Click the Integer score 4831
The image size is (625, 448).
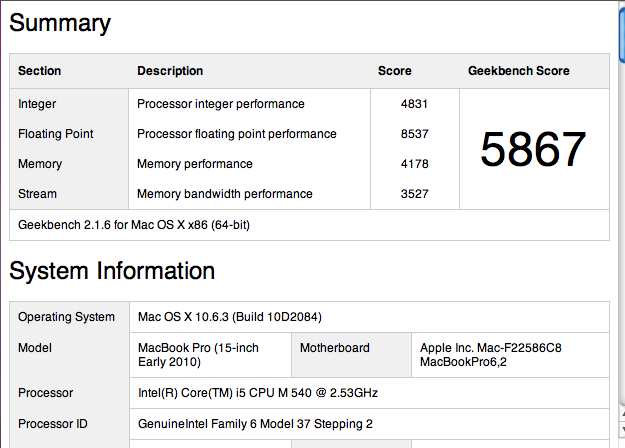[415, 104]
